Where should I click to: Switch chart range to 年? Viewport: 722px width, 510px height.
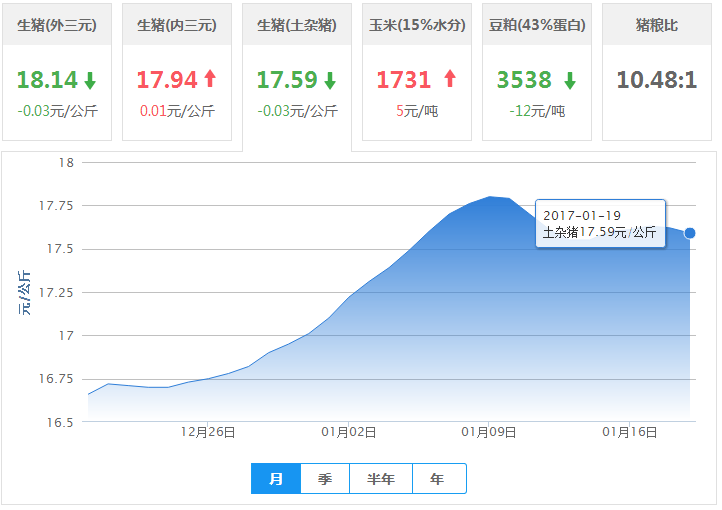coord(438,479)
